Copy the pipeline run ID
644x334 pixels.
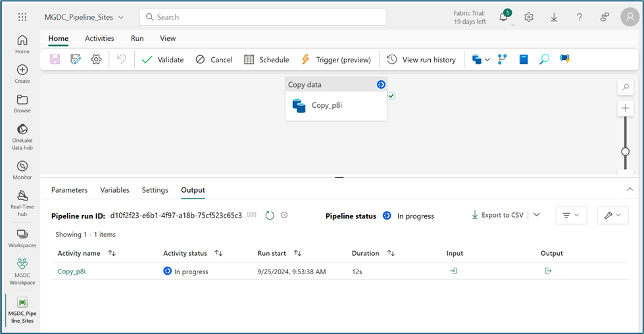(x=252, y=214)
